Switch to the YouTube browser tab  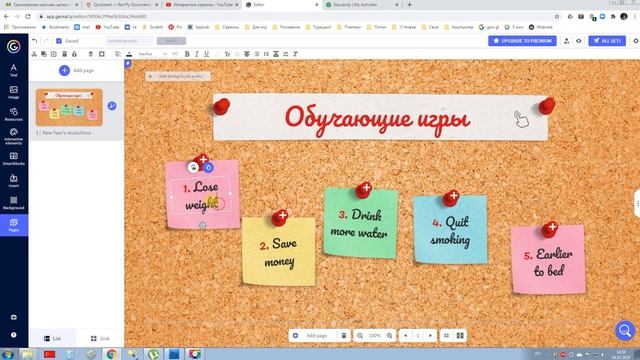[202, 4]
